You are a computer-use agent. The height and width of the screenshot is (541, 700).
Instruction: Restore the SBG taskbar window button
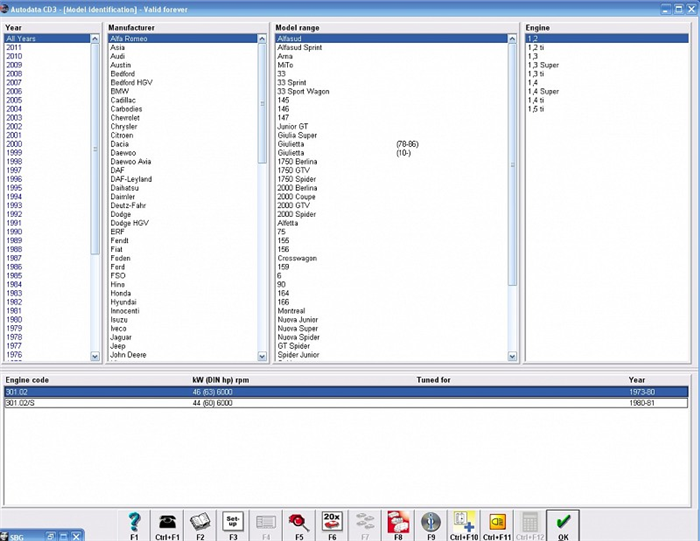tap(51, 536)
